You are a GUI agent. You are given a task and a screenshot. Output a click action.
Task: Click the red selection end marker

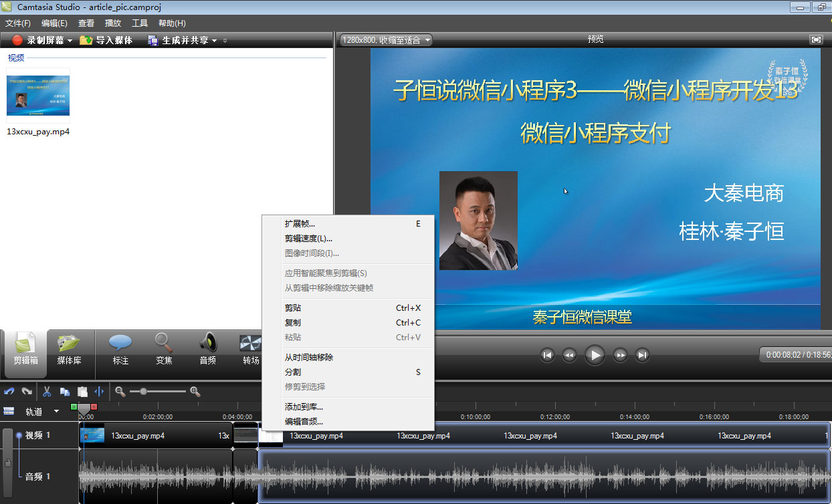point(94,406)
